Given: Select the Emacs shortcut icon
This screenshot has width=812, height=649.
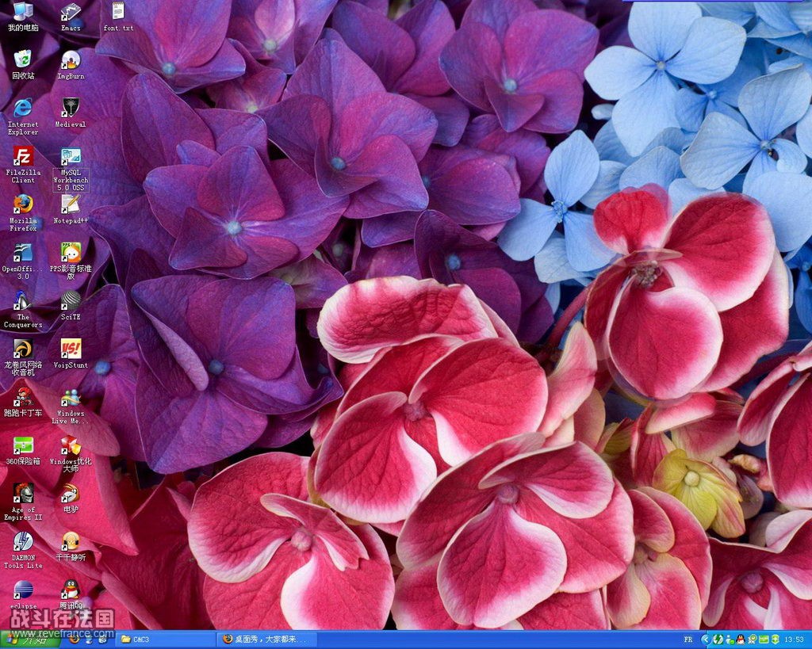Looking at the screenshot, I should pos(71,16).
